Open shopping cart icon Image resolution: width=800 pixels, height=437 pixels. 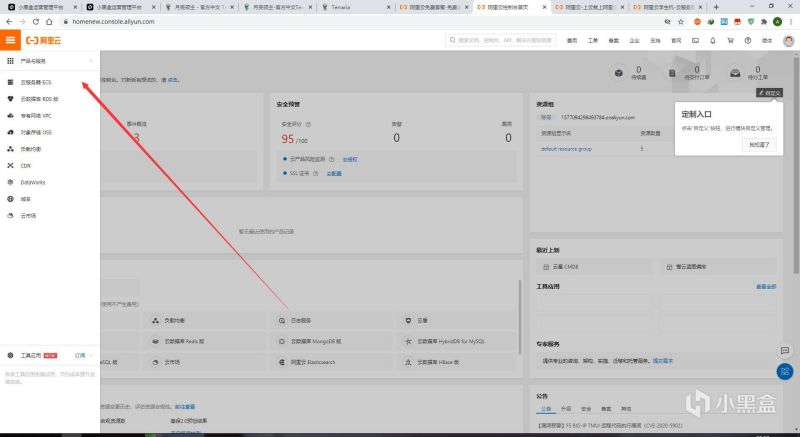(731, 40)
